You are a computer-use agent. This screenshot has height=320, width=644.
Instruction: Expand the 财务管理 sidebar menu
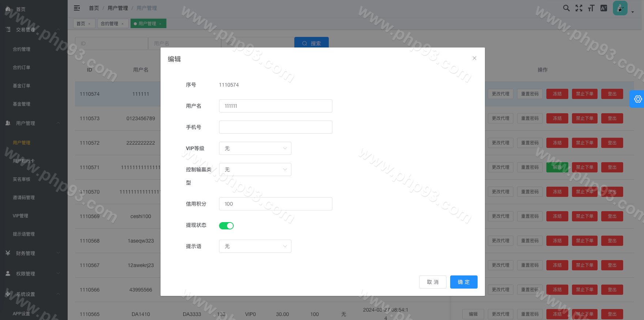point(26,253)
